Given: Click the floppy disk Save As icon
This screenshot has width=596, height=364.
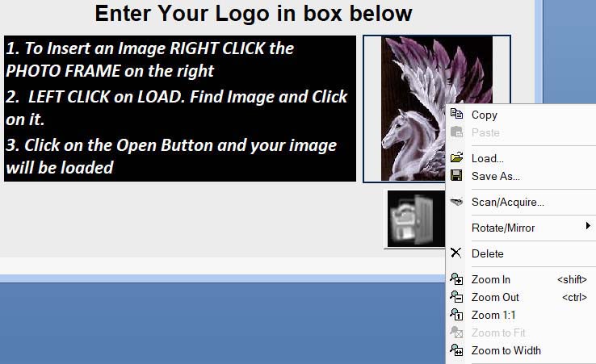Looking at the screenshot, I should click(x=456, y=175).
